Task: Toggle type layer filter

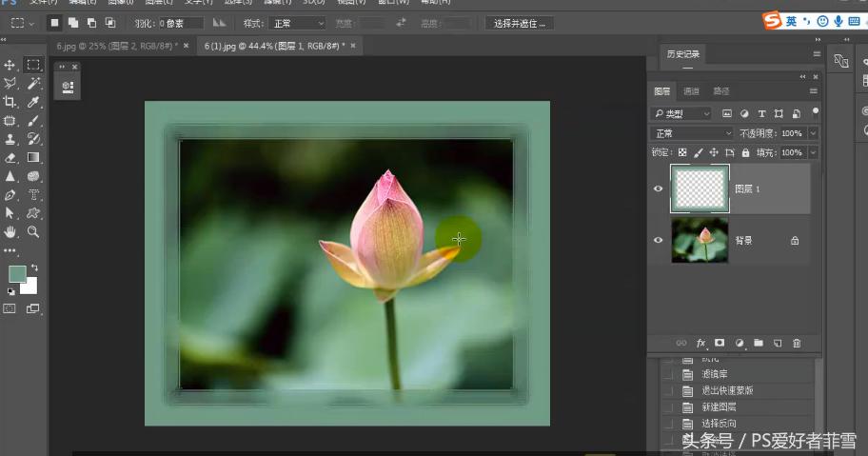Action: coord(761,113)
